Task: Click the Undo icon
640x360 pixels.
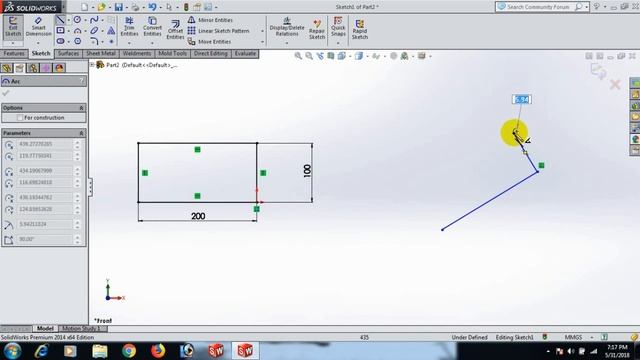Action: pyautogui.click(x=152, y=7)
